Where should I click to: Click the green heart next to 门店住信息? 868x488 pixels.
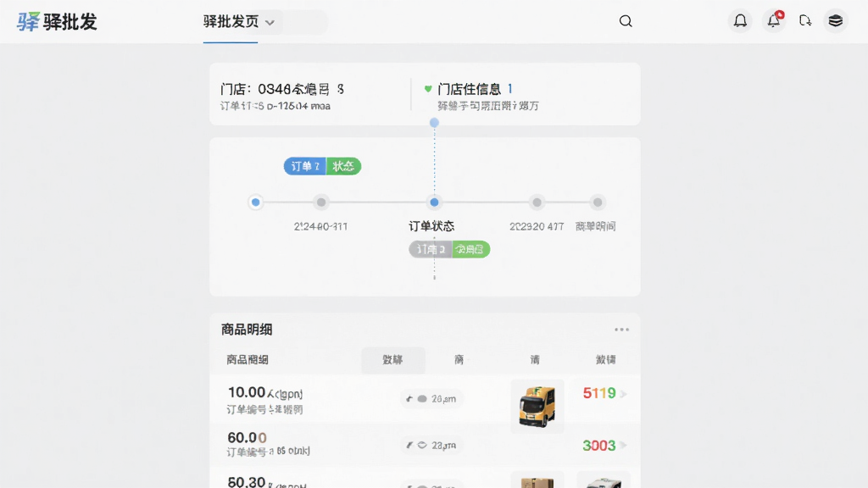click(428, 88)
